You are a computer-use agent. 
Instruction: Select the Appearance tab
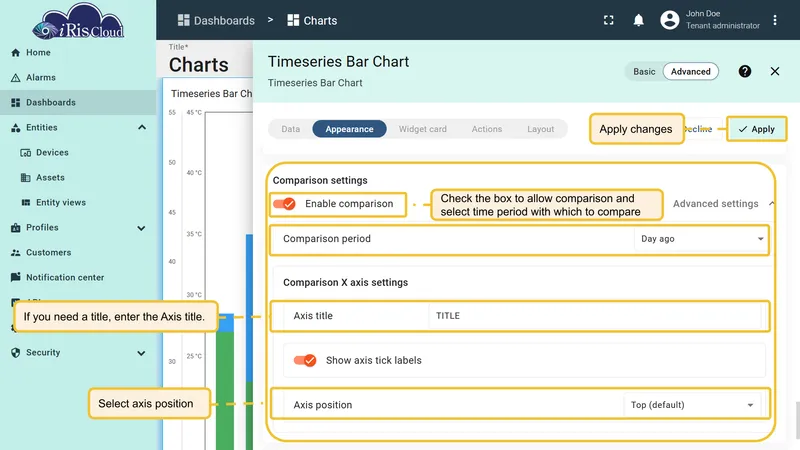tap(349, 129)
